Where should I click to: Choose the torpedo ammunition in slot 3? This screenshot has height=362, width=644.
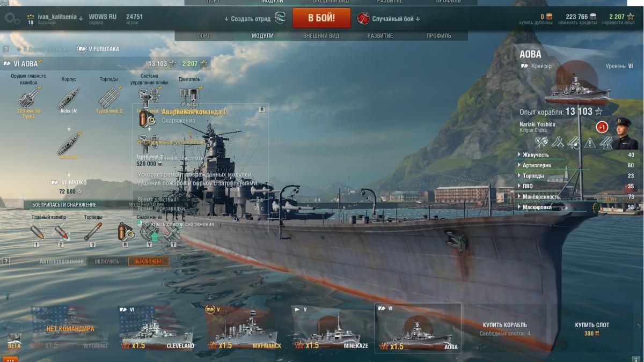93,232
